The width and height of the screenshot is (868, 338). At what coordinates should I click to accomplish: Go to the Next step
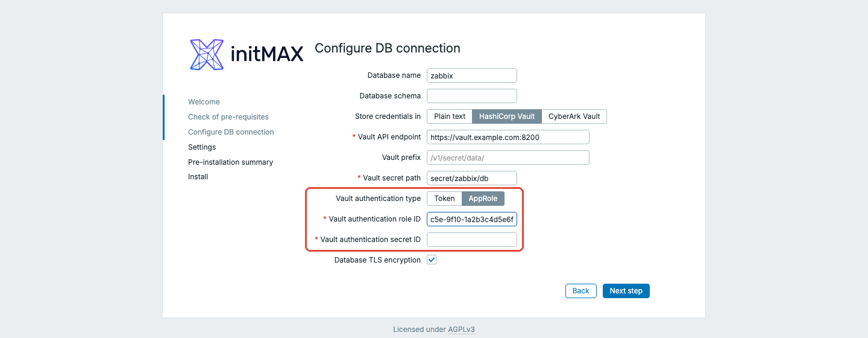[x=626, y=291]
